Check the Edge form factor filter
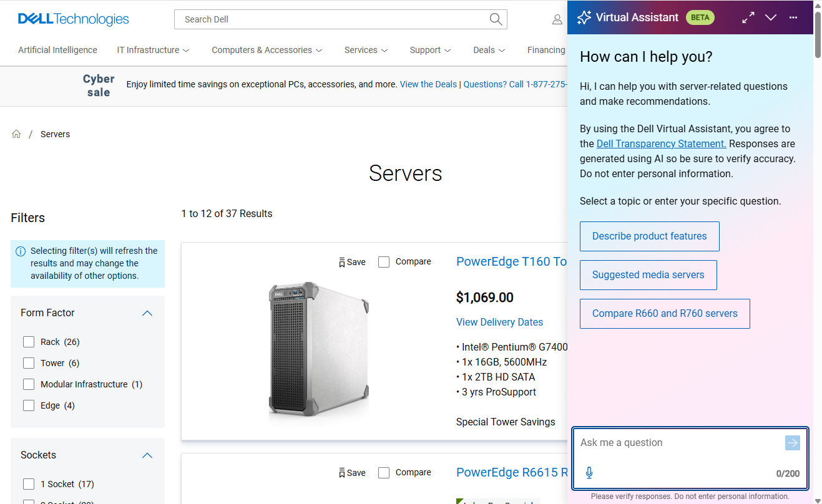 point(29,405)
